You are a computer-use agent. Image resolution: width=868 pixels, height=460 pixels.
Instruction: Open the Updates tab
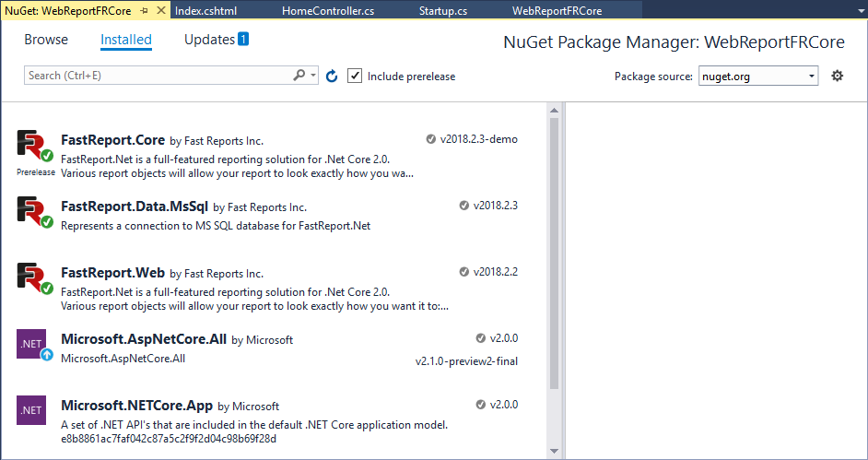[216, 40]
